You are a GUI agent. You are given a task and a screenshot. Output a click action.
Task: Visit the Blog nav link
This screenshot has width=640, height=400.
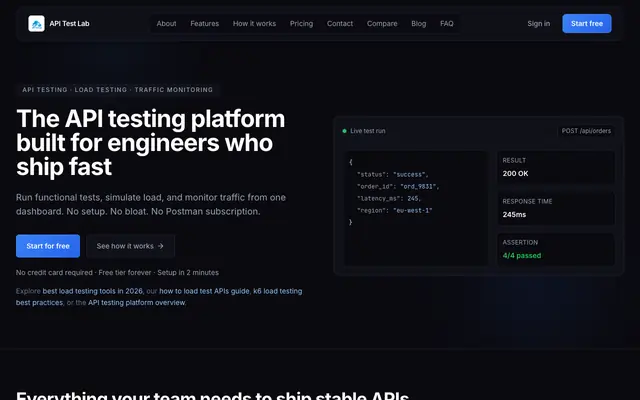[x=418, y=24]
